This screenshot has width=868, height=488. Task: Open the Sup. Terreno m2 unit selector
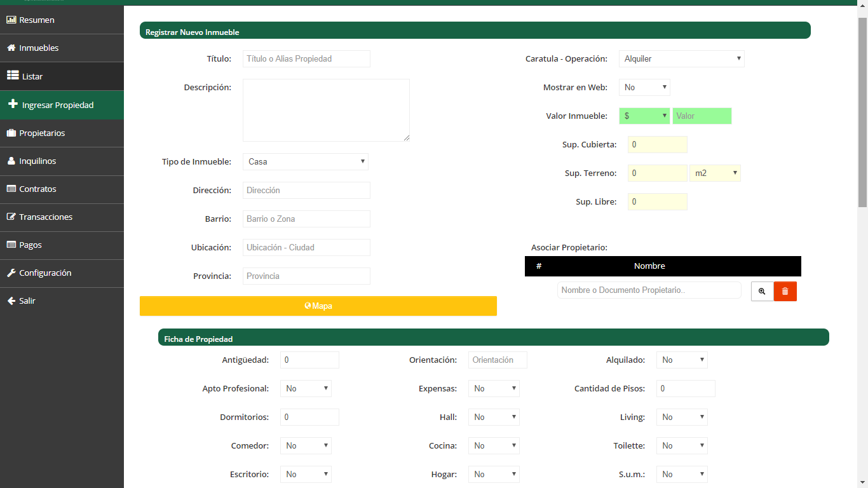[x=715, y=173]
